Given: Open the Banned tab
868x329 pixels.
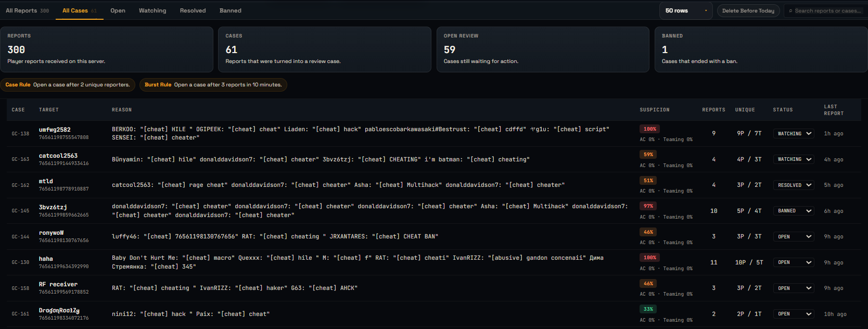Looking at the screenshot, I should (x=231, y=10).
